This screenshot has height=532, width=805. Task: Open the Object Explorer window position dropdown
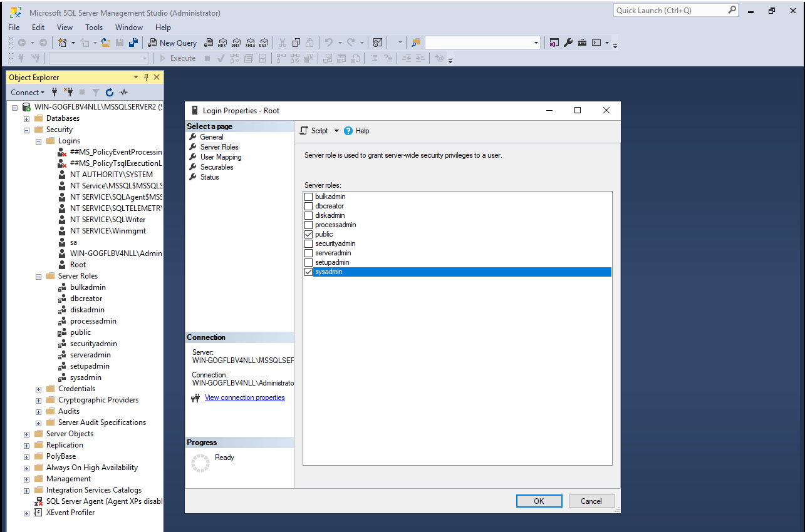point(136,77)
